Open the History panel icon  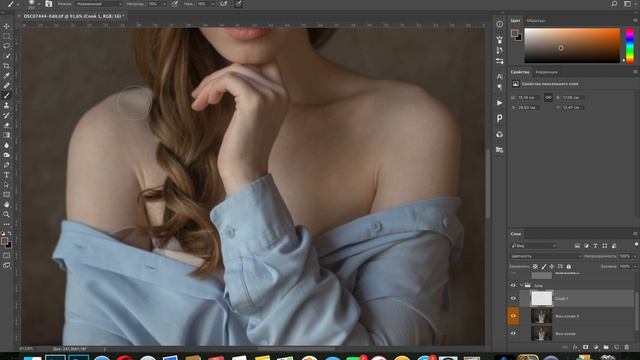tap(500, 50)
